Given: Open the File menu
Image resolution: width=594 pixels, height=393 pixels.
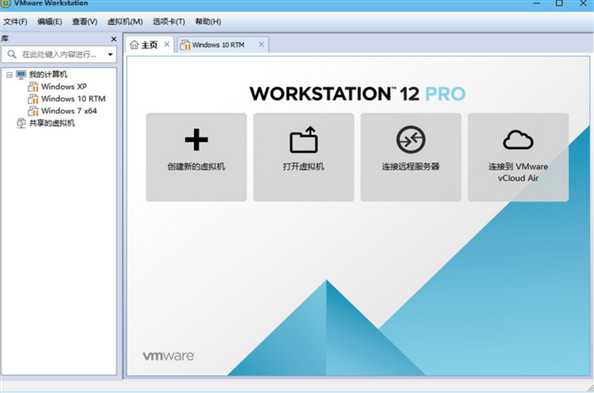Looking at the screenshot, I should 15,22.
